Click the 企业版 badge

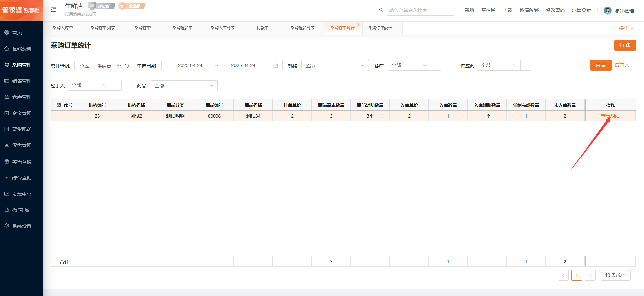(x=132, y=6)
